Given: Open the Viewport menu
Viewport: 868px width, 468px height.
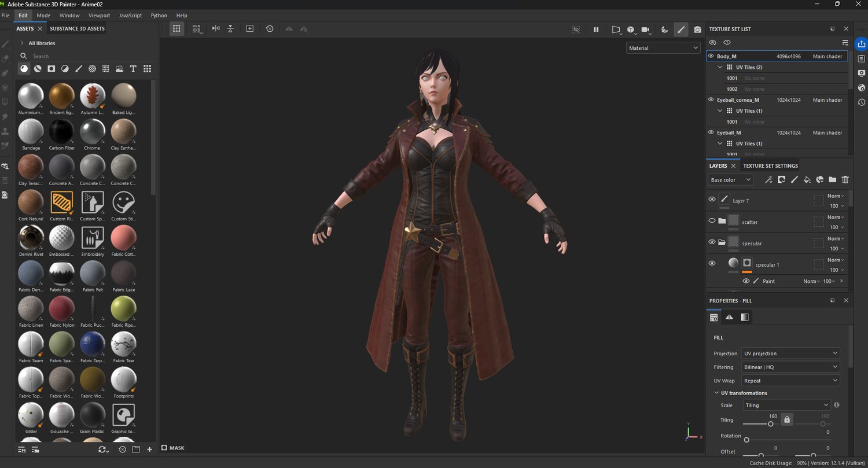Looking at the screenshot, I should pyautogui.click(x=100, y=15).
